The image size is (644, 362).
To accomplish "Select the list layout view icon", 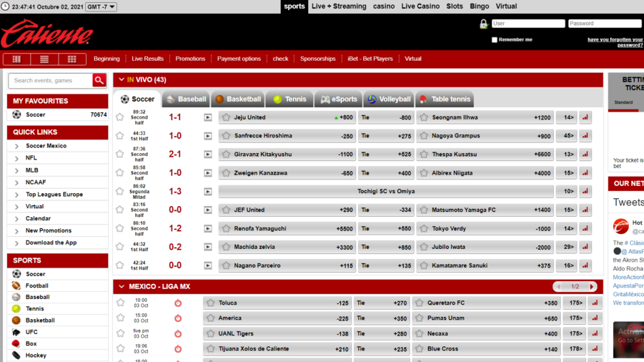I will point(44,59).
